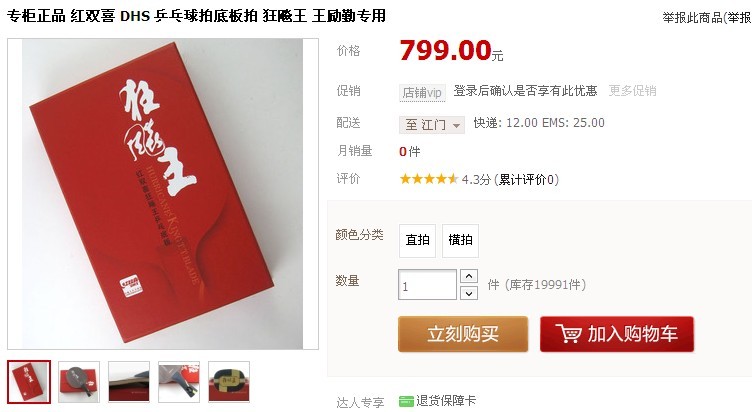Select the fourth thumbnail image
Viewport: 752px width, 412px height.
179,381
